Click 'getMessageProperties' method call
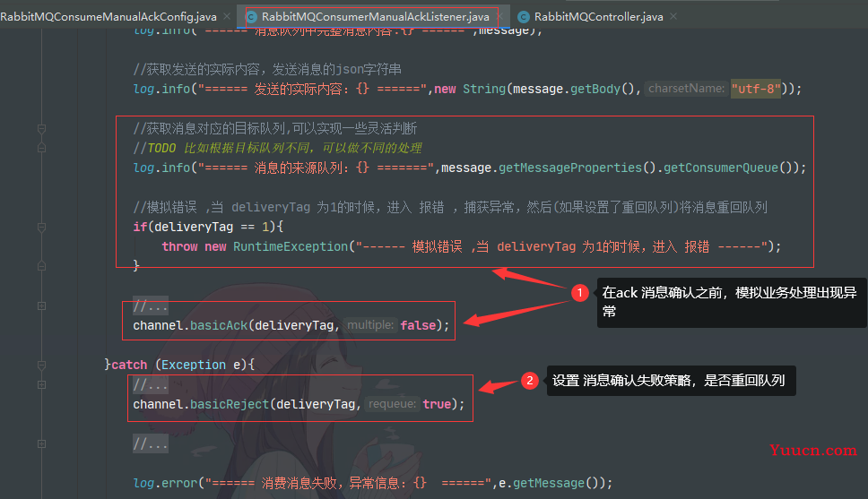Viewport: 868px width, 499px height. point(570,168)
